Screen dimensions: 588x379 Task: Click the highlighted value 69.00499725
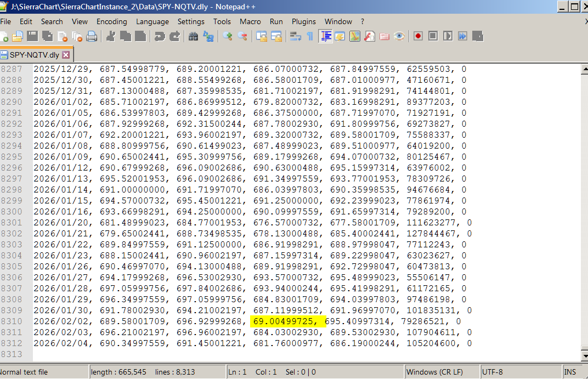point(283,321)
